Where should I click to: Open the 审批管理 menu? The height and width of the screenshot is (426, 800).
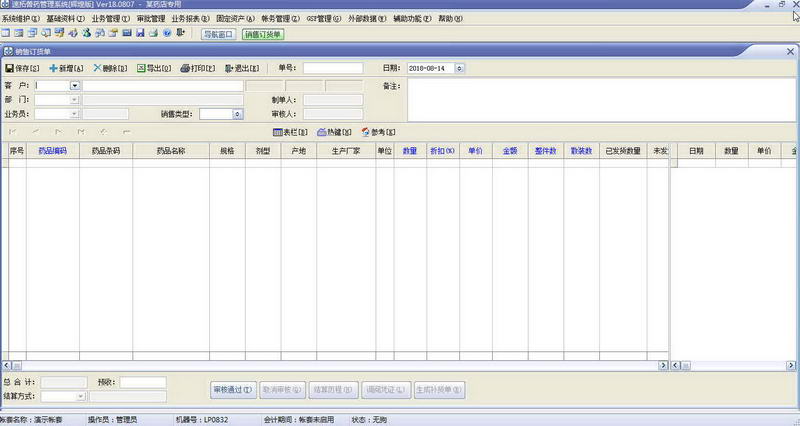click(x=151, y=18)
